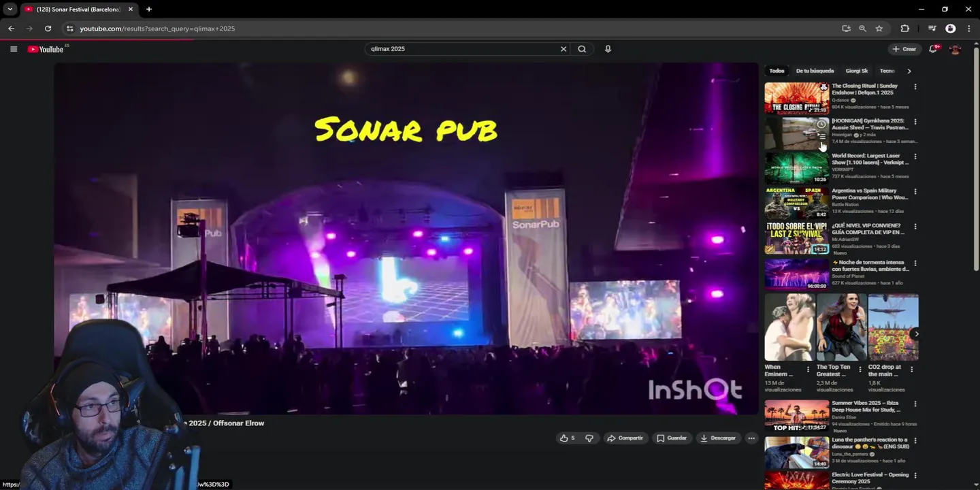
Task: Open Electric Love Festival title link
Action: click(870, 478)
